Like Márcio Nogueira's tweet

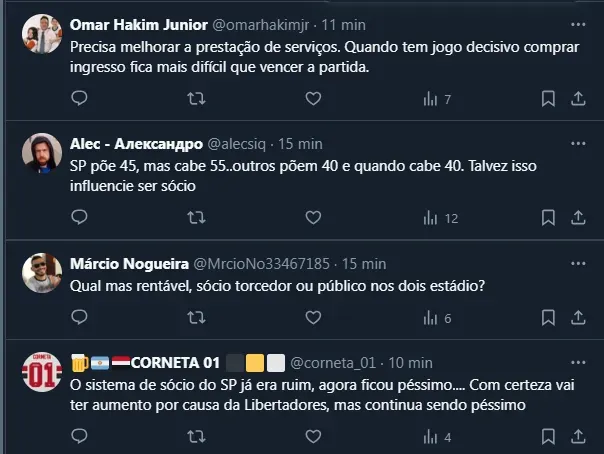313,318
